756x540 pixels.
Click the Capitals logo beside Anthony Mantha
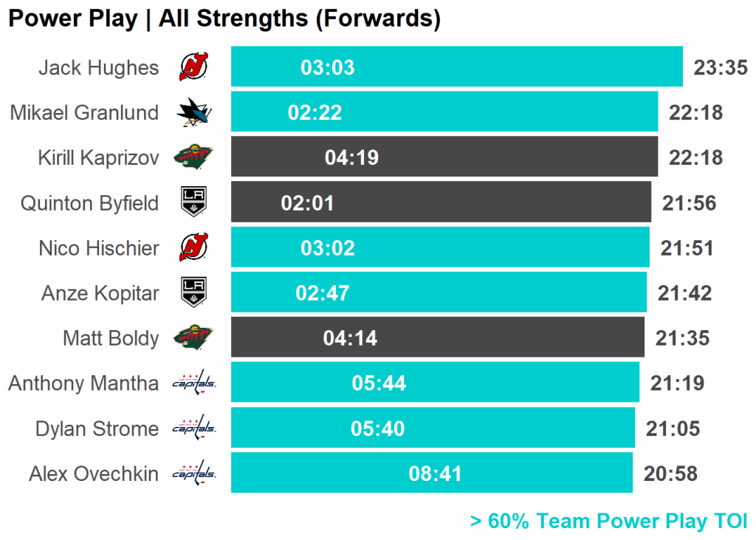pyautogui.click(x=194, y=383)
